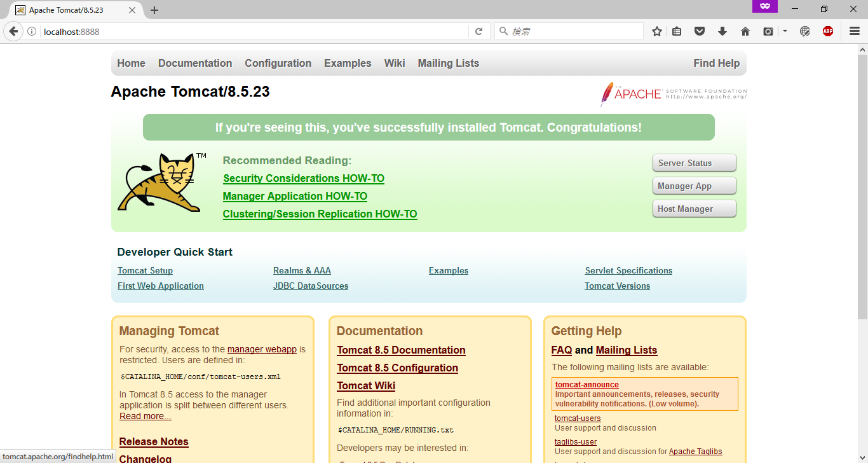
Task: Show bookmarks list icon
Action: pyautogui.click(x=677, y=31)
